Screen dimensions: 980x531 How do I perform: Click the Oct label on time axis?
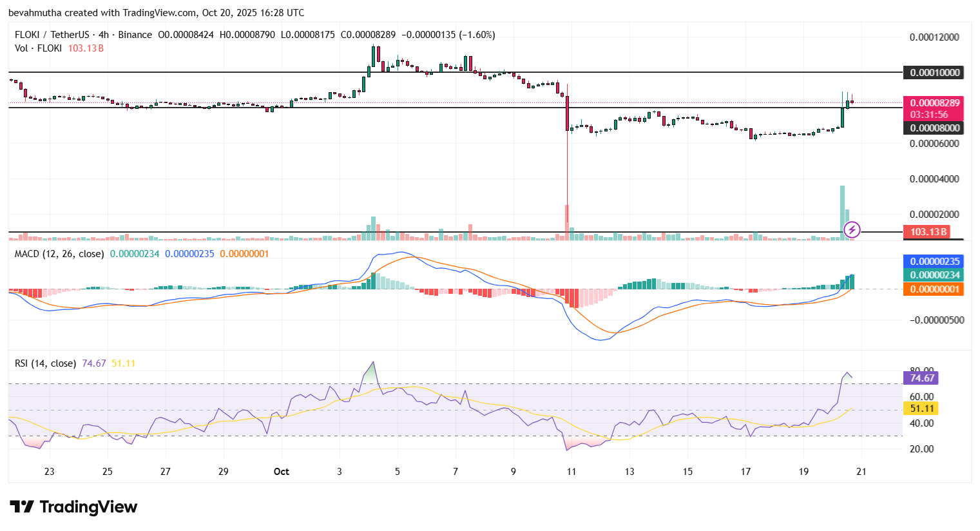pyautogui.click(x=281, y=472)
